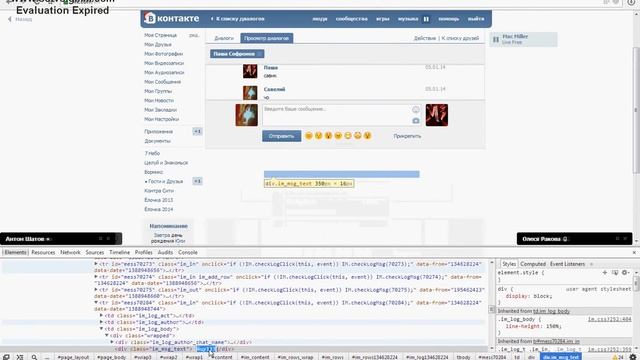Click the DevTools dock-to-window icon

(6, 357)
